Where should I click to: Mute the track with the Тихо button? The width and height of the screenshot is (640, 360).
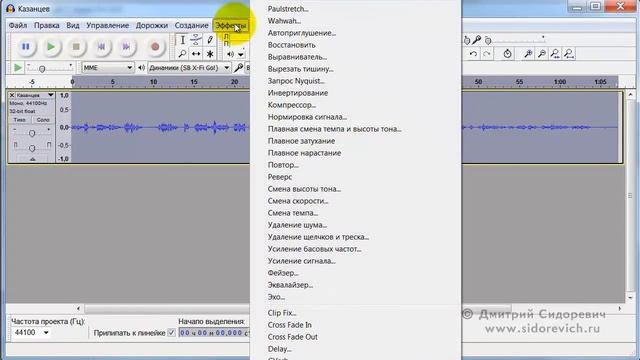click(19, 120)
